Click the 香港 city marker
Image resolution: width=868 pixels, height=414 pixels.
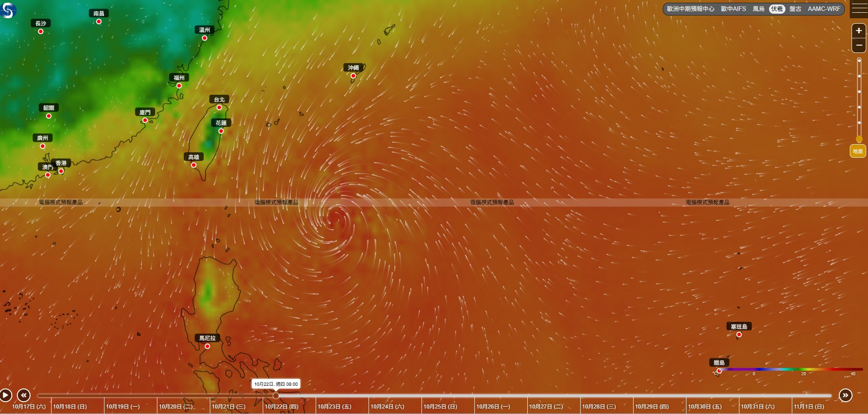pos(61,171)
